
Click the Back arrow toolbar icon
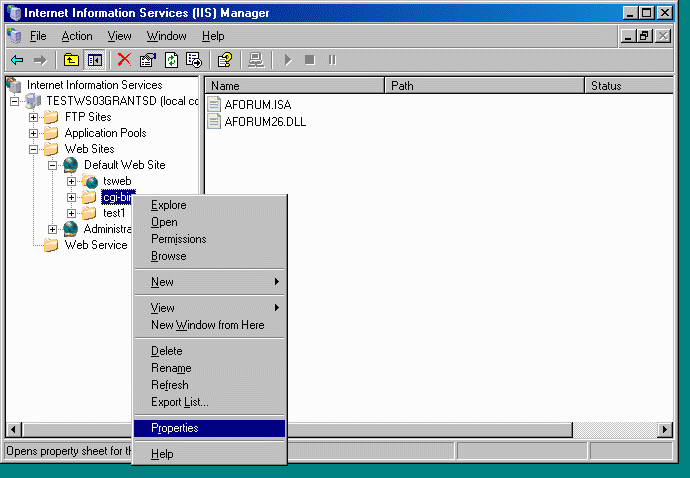click(x=17, y=60)
